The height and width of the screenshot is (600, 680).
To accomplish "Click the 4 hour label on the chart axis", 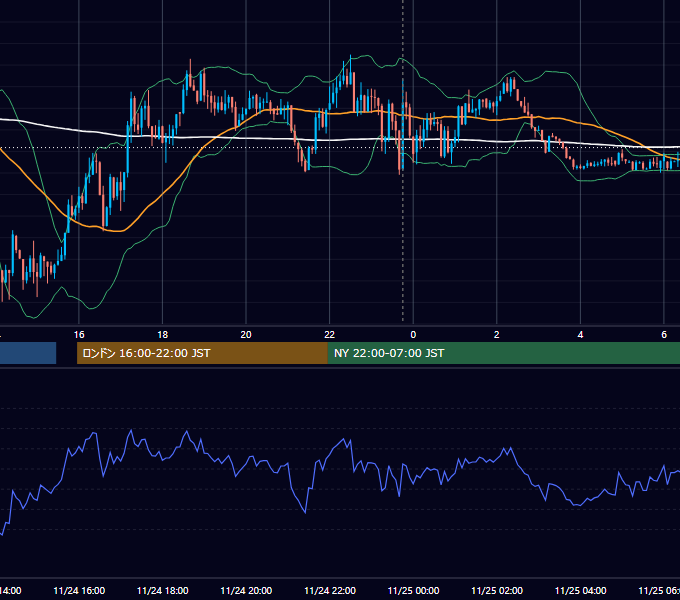I will [x=580, y=334].
